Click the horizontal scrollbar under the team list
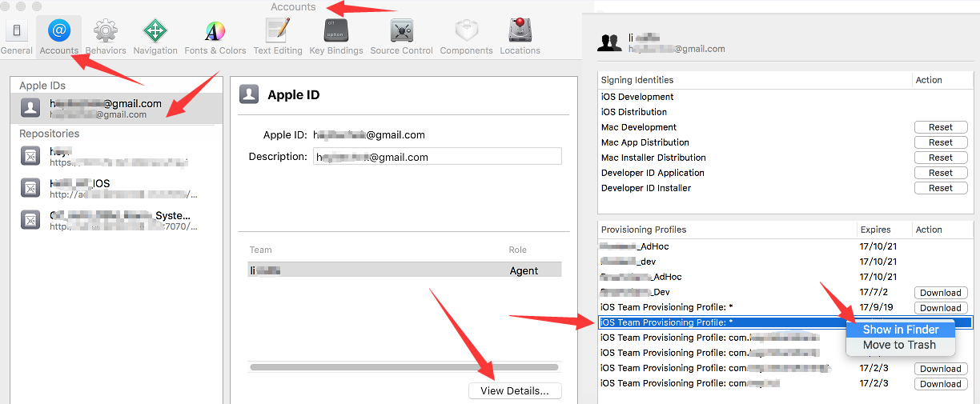The height and width of the screenshot is (404, 980). coord(404,367)
